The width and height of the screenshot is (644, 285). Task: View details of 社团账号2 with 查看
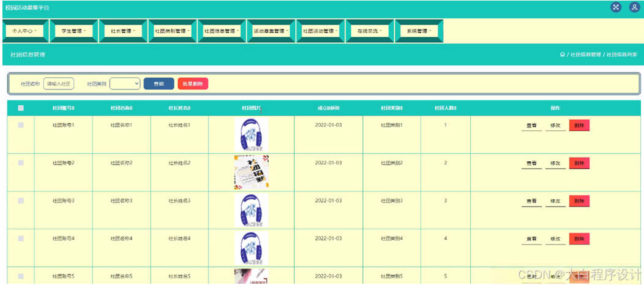click(532, 164)
